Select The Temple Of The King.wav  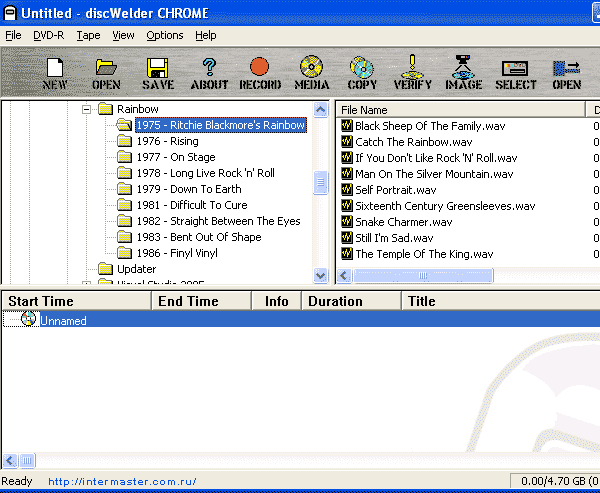click(x=424, y=255)
